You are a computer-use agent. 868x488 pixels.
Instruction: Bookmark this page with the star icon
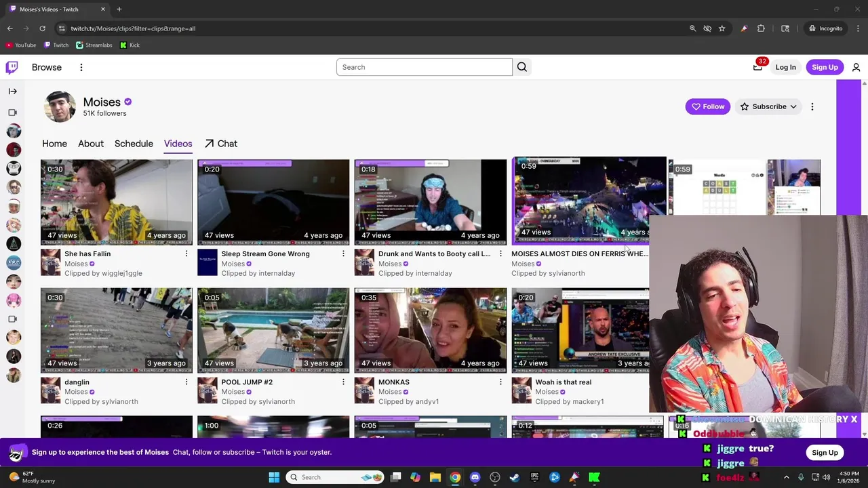point(722,28)
